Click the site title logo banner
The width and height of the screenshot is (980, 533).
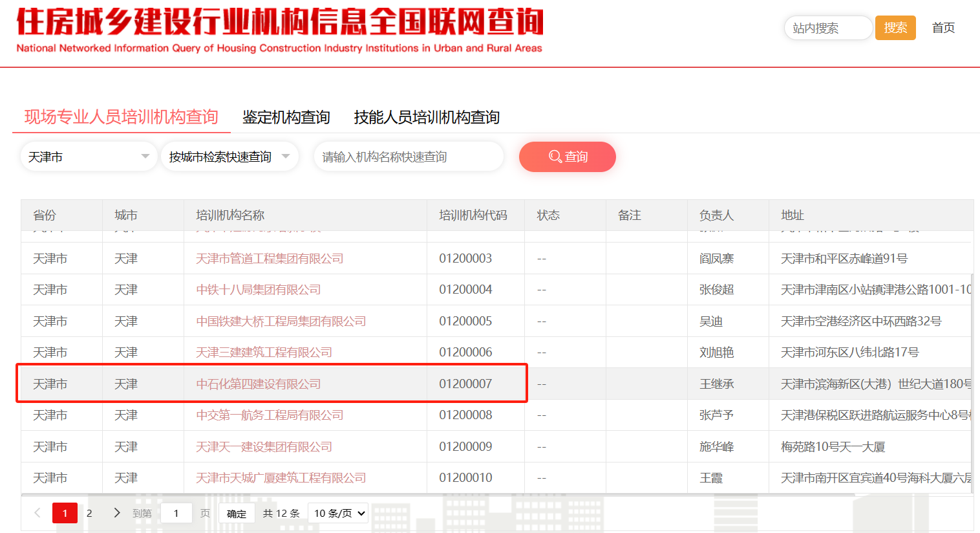pos(279,30)
